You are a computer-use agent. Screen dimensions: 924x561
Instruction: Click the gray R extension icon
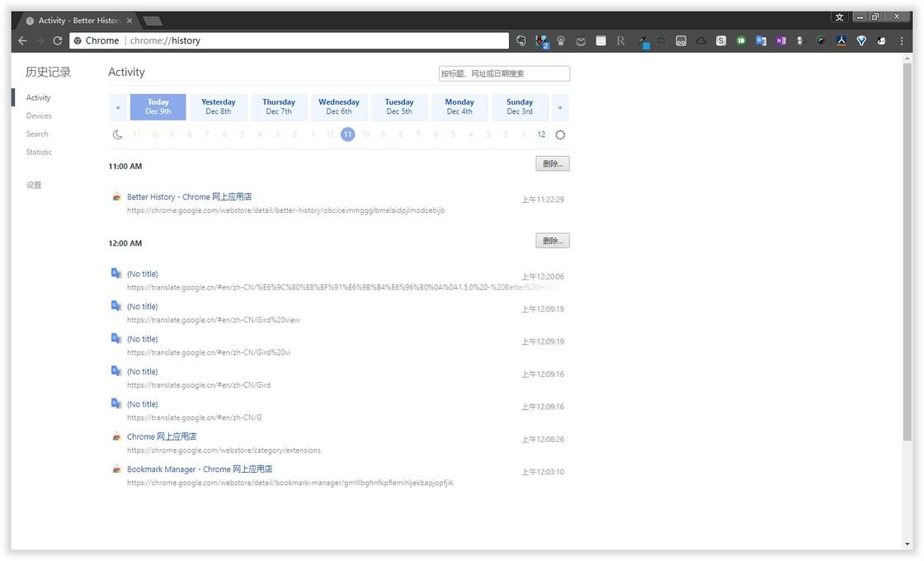(620, 40)
